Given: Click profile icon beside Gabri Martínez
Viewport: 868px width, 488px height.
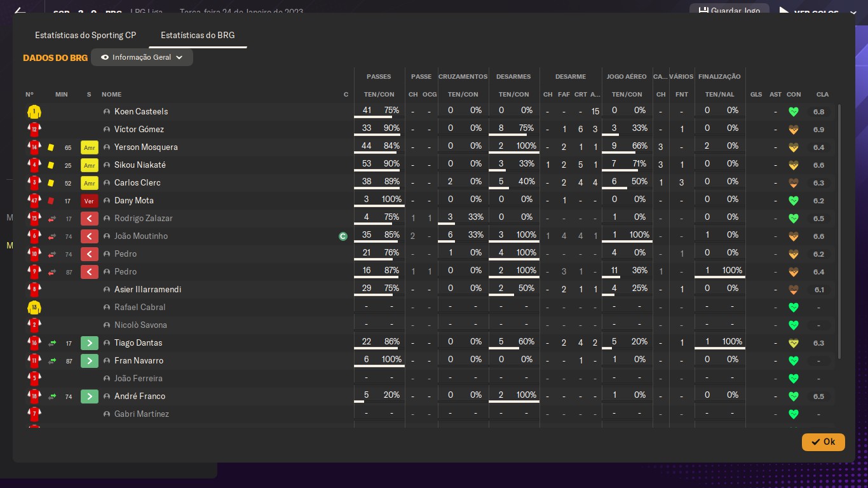Looking at the screenshot, I should point(107,414).
